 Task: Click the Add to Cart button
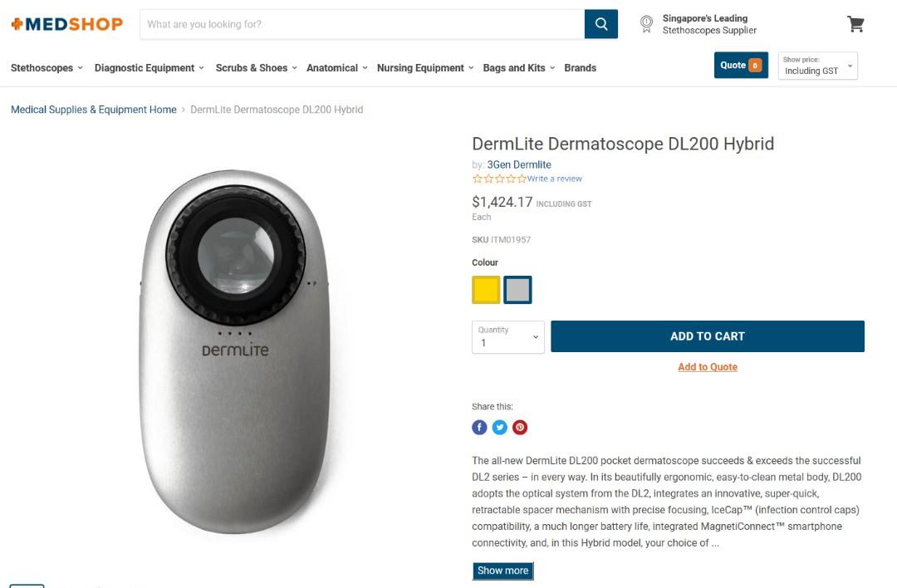point(708,336)
